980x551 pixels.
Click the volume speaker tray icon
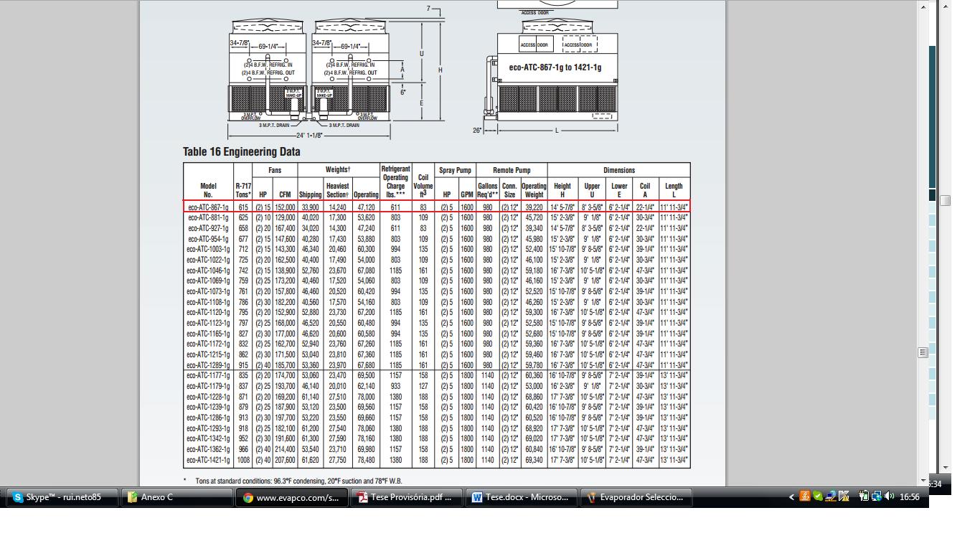[x=890, y=496]
